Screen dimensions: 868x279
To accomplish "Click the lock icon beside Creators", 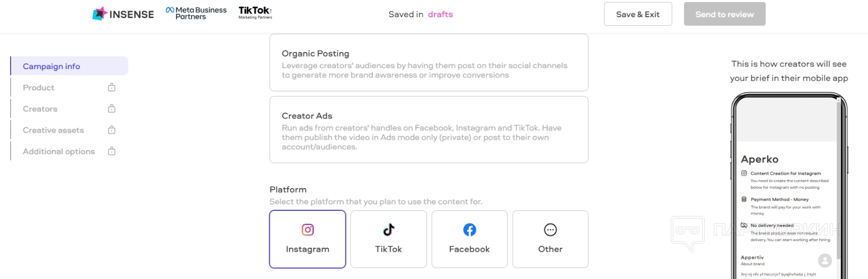I will tap(112, 108).
